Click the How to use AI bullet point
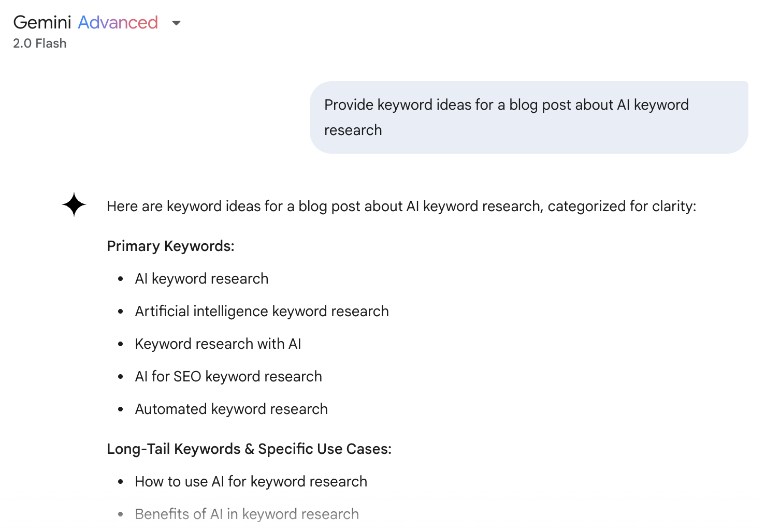 click(x=251, y=481)
